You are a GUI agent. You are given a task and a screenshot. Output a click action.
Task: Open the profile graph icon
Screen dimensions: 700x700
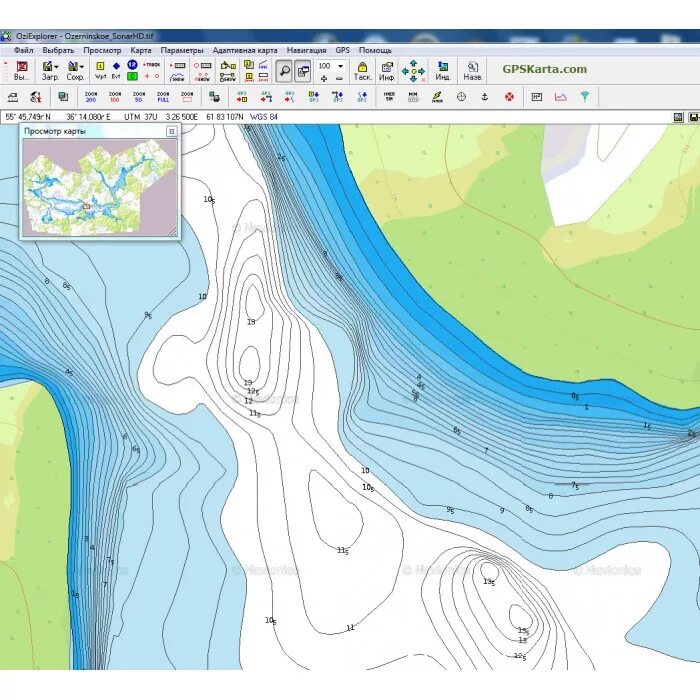coord(561,96)
